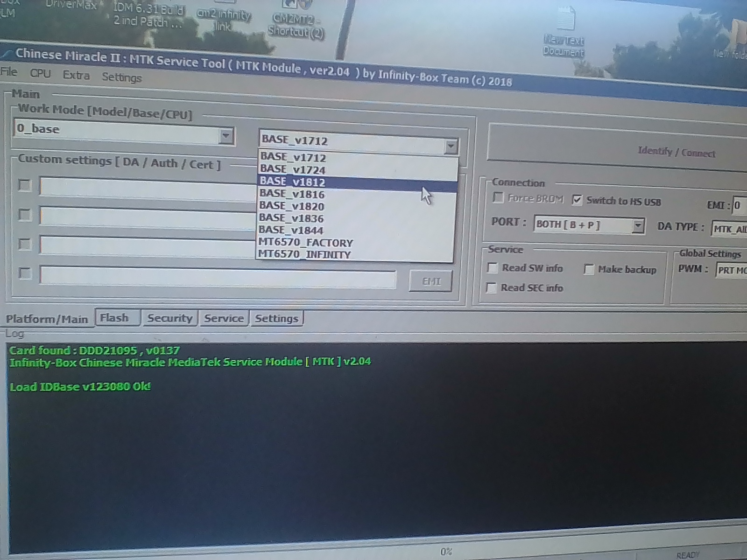Viewport: 747px width, 560px height.
Task: Click the EMI value field
Action: (740, 205)
